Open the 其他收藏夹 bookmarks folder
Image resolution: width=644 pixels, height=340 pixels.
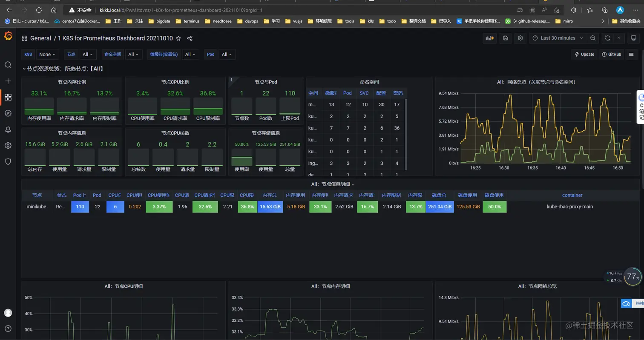point(626,21)
